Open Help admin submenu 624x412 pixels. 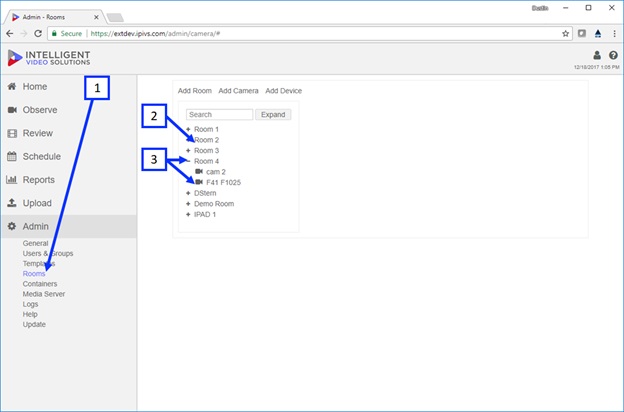[x=30, y=314]
